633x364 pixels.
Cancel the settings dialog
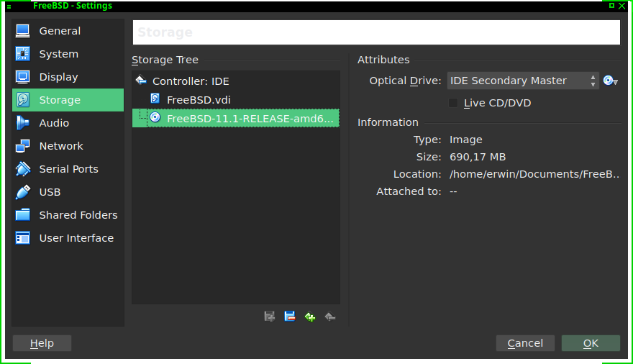[525, 343]
